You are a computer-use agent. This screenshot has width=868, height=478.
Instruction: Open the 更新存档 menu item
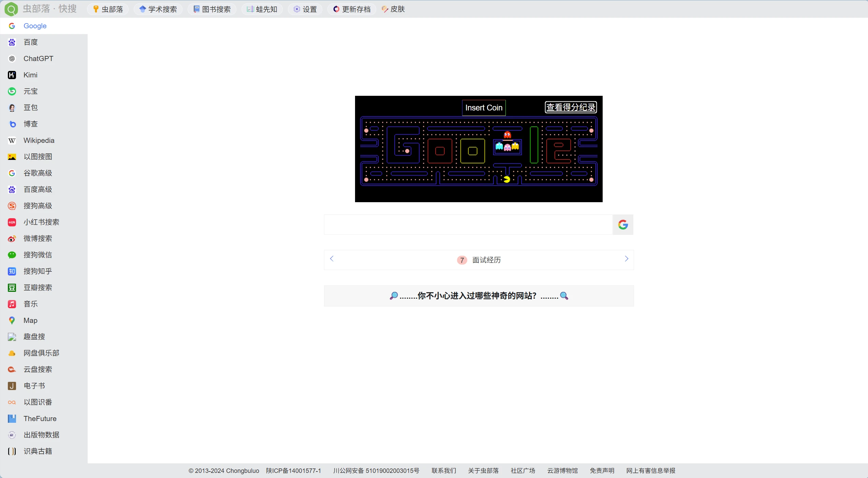coord(352,9)
